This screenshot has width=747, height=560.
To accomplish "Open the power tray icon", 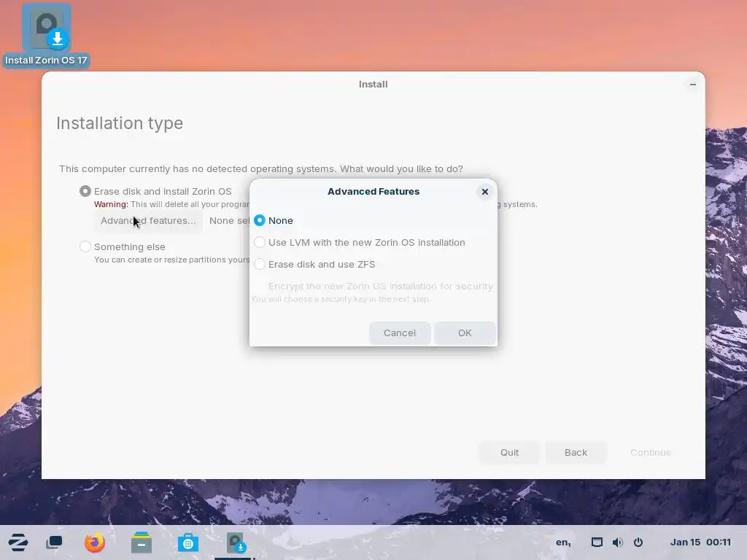I will point(638,542).
